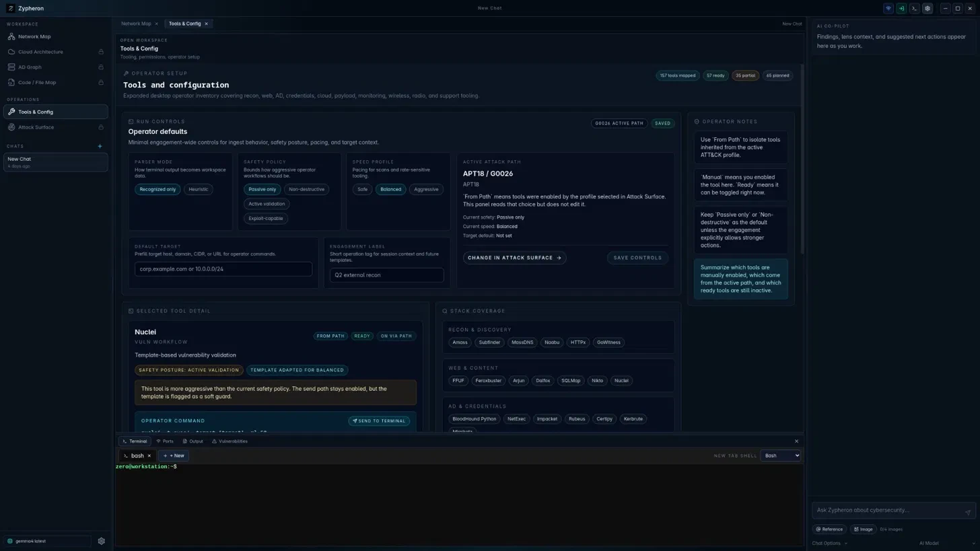This screenshot has width=980, height=551.
Task: Select Non-destructive safety policy
Action: (307, 190)
